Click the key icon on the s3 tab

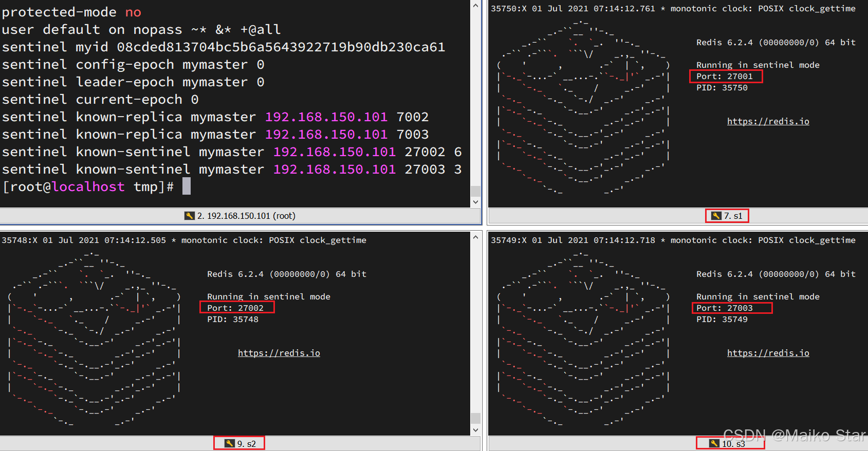[714, 443]
